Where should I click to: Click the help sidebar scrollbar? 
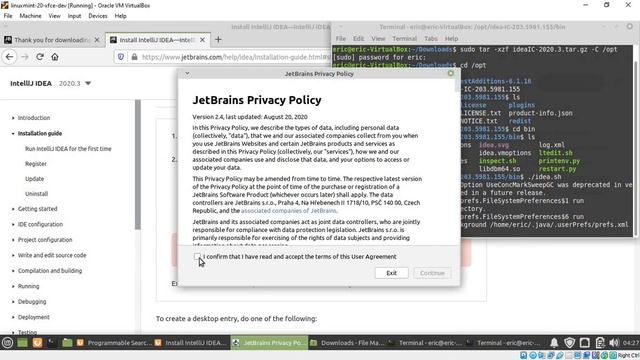pos(138,165)
